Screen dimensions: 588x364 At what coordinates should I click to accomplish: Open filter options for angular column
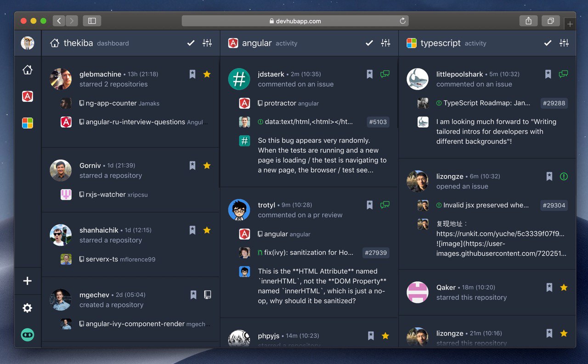click(x=386, y=43)
